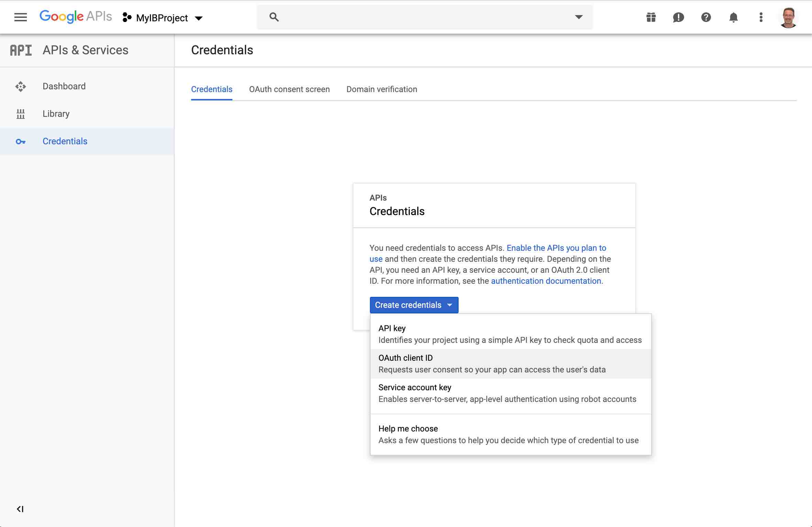812x527 pixels.
Task: Click the Create credentials button
Action: pos(414,305)
